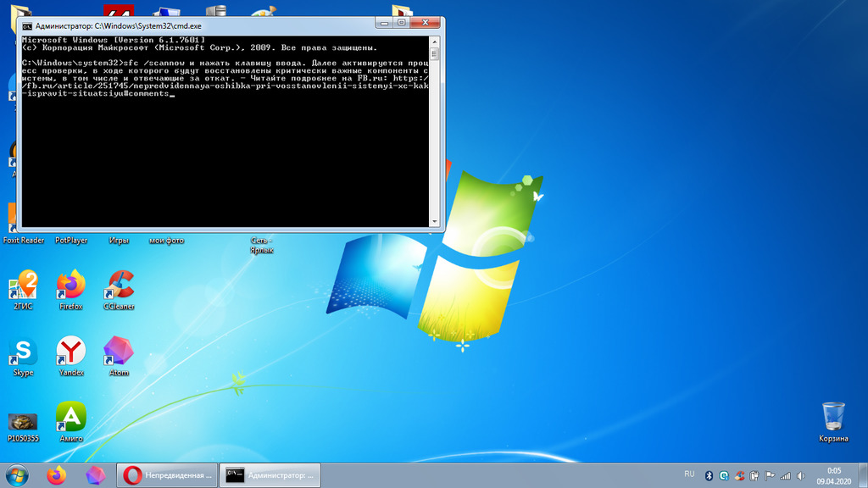Screen dimensions: 868x488
Task: Open the 2ГИС desktop shortcut
Action: [x=23, y=290]
